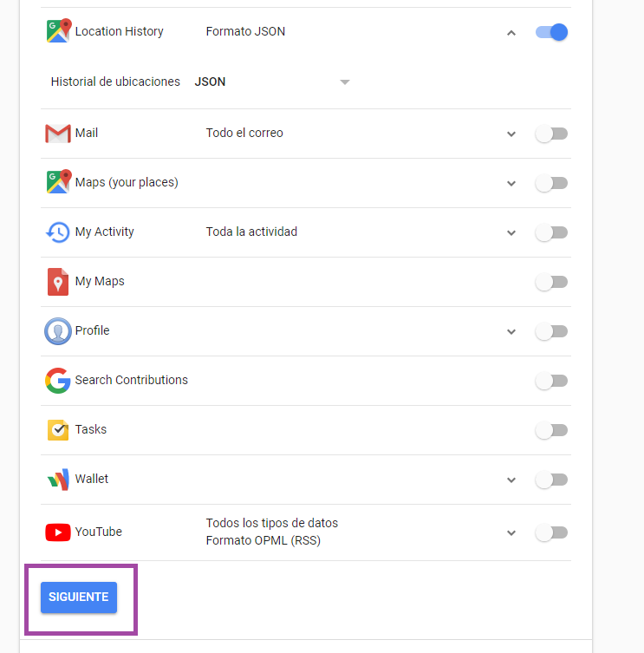Expand the My Activity chevron

tap(511, 232)
